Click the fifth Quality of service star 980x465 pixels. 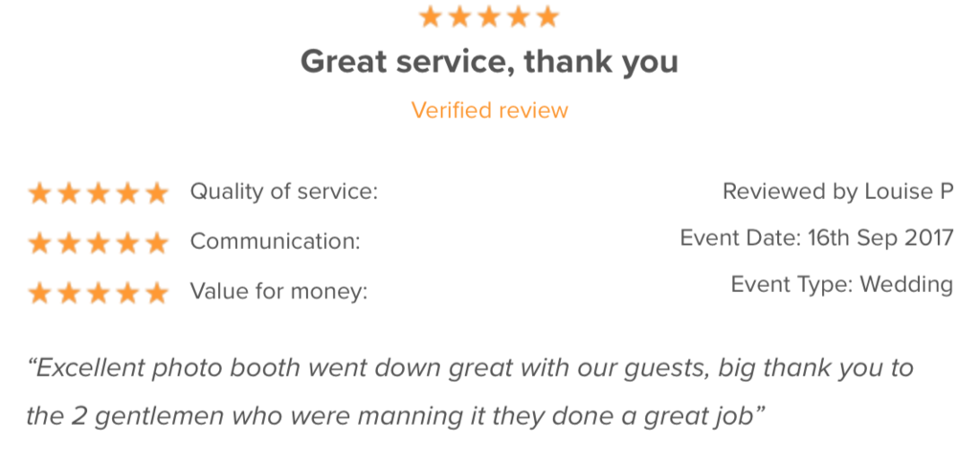click(156, 193)
